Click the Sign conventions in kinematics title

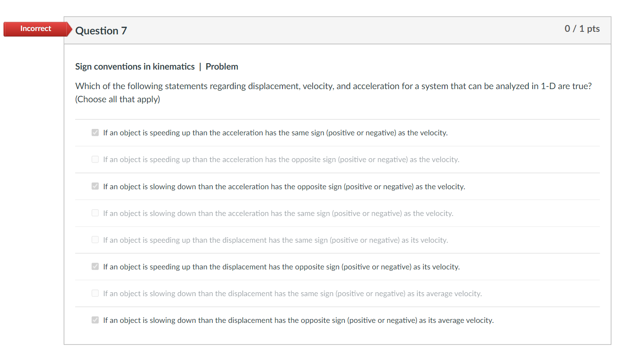coord(135,67)
